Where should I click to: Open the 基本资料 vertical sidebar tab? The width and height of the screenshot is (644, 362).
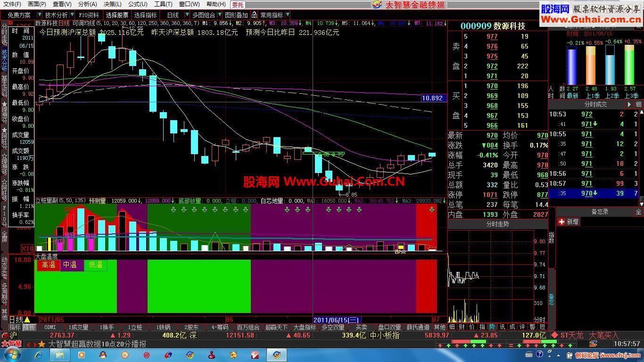pos(4,85)
